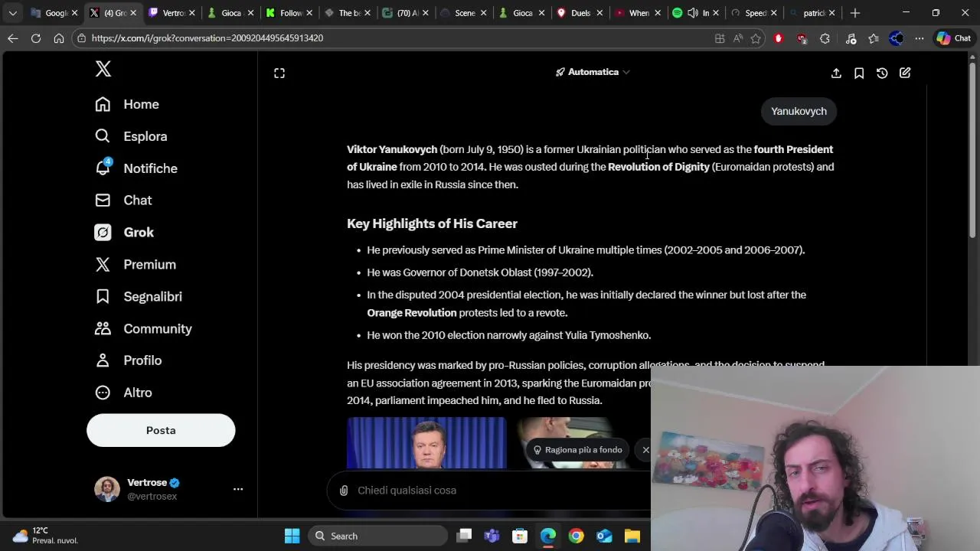Open weather widget showing 12°C
Viewport: 980px width, 551px height.
(46, 536)
